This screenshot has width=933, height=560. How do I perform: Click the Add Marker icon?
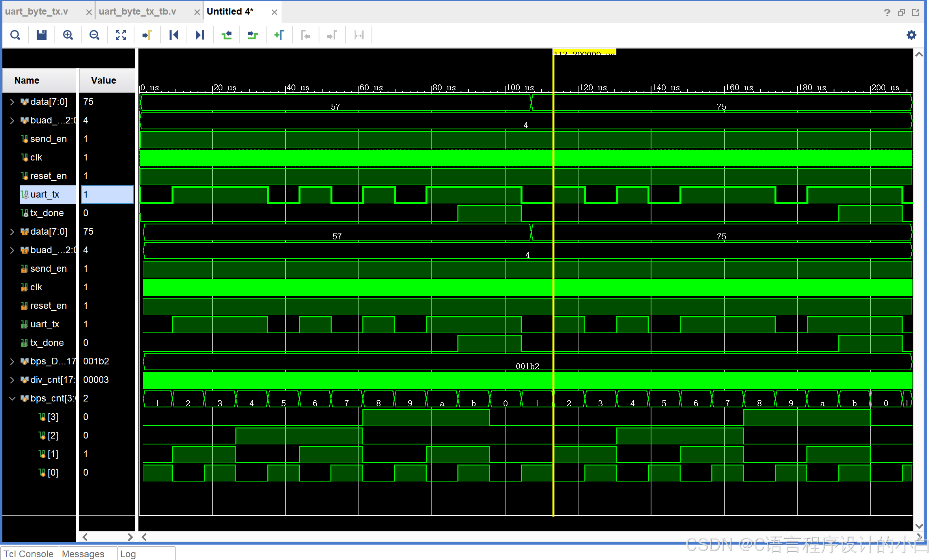click(279, 35)
